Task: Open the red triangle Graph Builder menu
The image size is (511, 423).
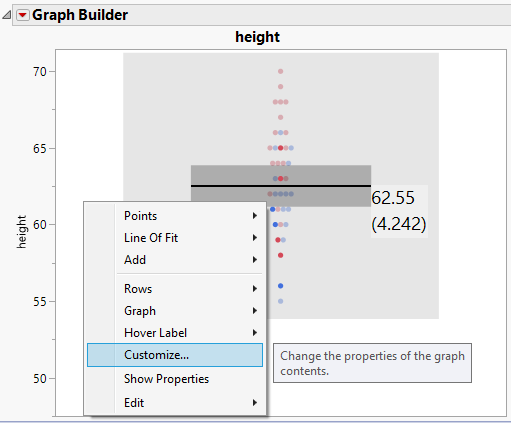Action: click(23, 15)
